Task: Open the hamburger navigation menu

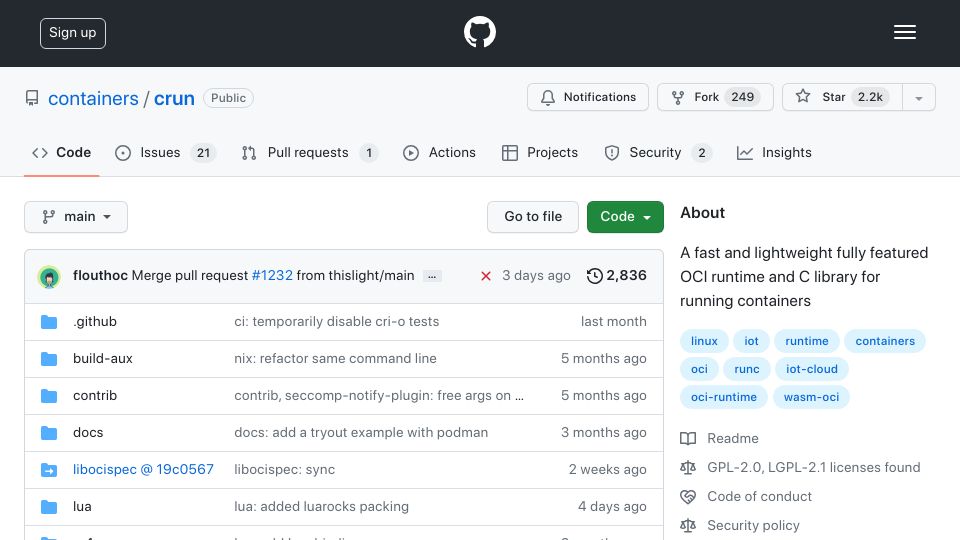Action: [x=904, y=32]
